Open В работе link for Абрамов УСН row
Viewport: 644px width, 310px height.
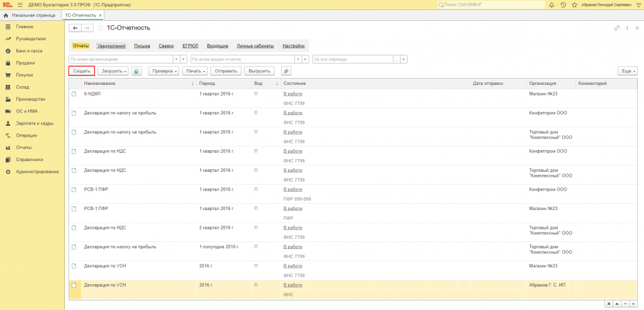click(293, 285)
